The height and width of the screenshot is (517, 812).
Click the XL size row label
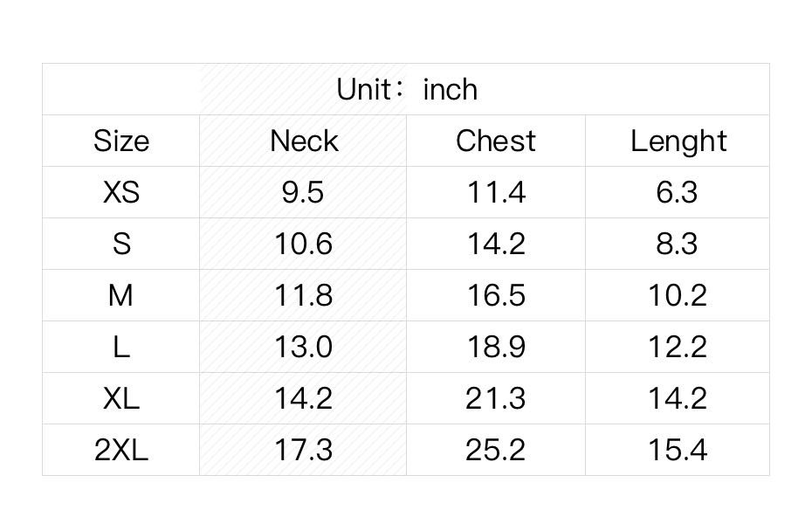(121, 398)
